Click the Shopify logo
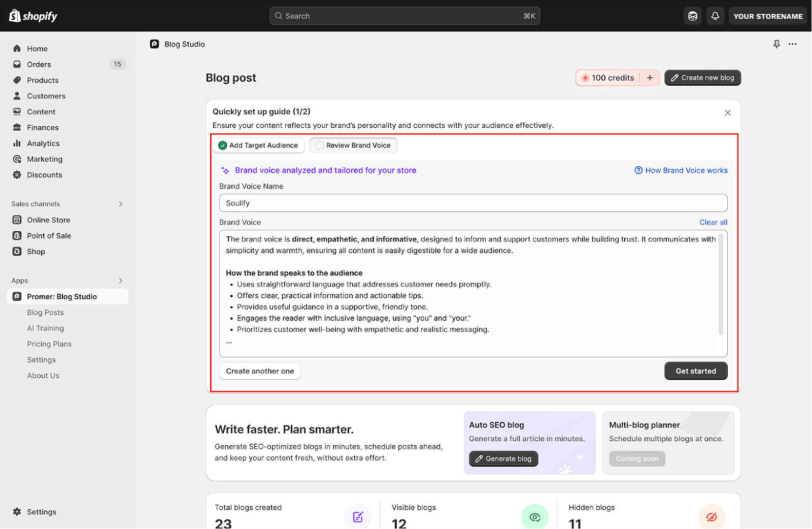This screenshot has width=812, height=529. (33, 16)
